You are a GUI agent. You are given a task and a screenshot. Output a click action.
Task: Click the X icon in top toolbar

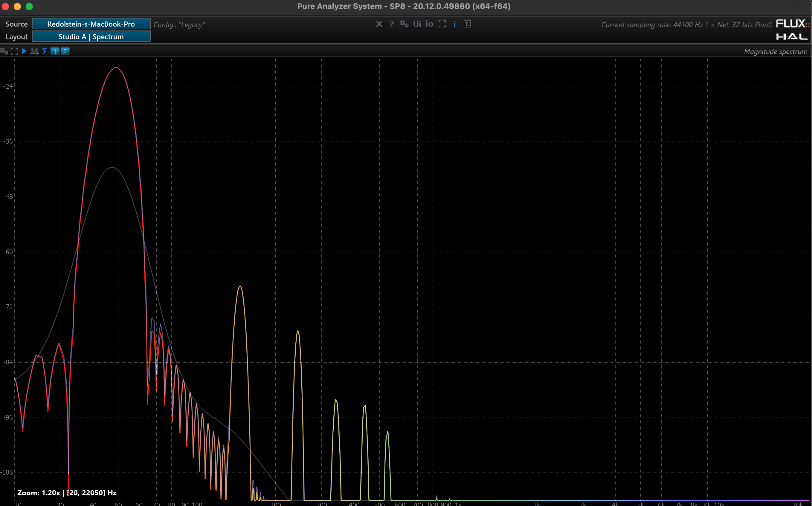(379, 24)
